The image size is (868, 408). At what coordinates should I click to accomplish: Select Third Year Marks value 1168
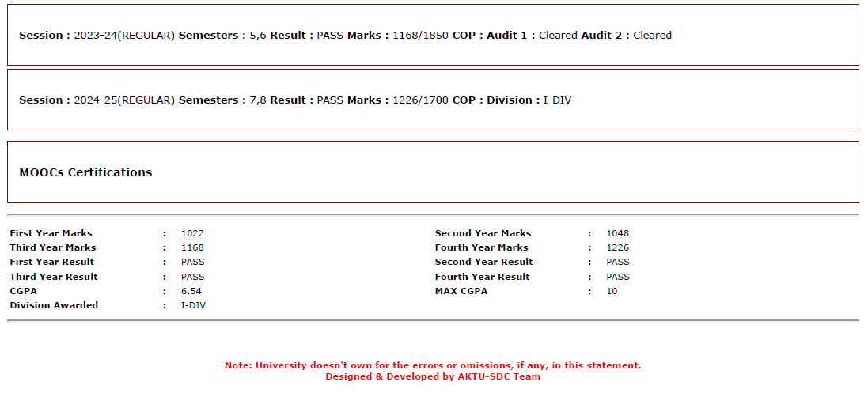(x=192, y=247)
